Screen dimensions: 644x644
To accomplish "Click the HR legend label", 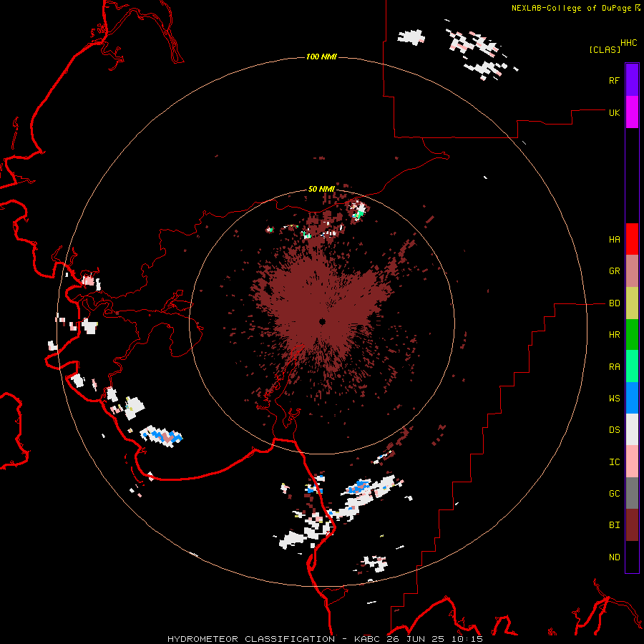I will point(615,335).
